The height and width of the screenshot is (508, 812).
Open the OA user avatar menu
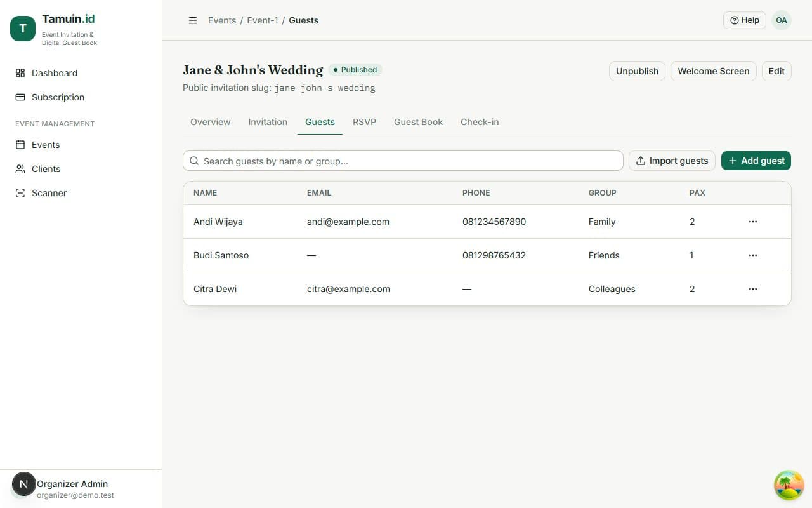click(782, 20)
